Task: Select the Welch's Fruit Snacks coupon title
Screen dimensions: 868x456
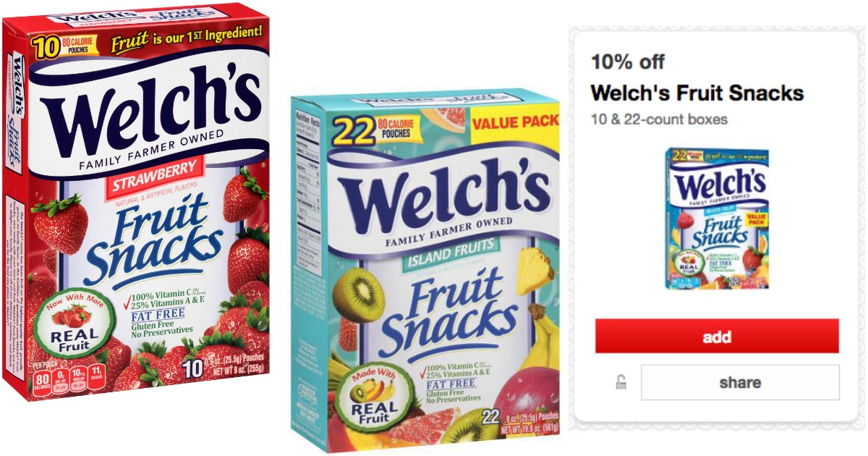Action: click(697, 93)
